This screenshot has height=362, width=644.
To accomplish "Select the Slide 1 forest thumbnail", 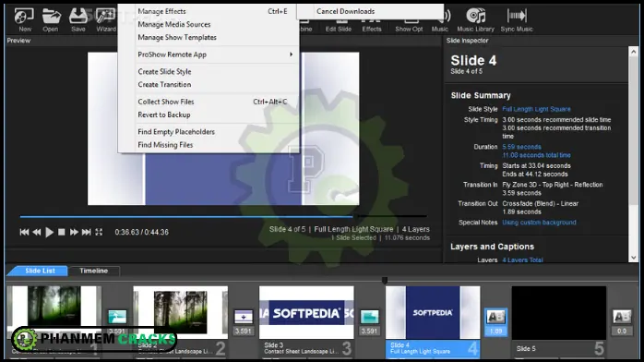I will point(54,312).
